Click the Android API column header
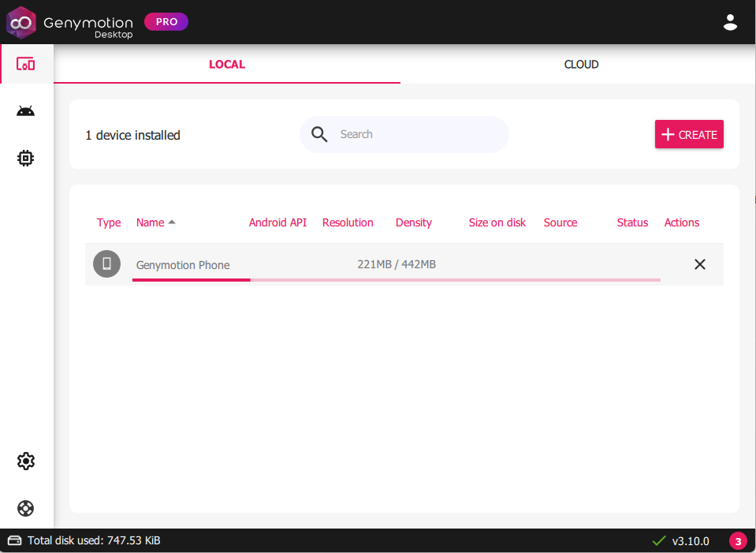 (x=277, y=222)
